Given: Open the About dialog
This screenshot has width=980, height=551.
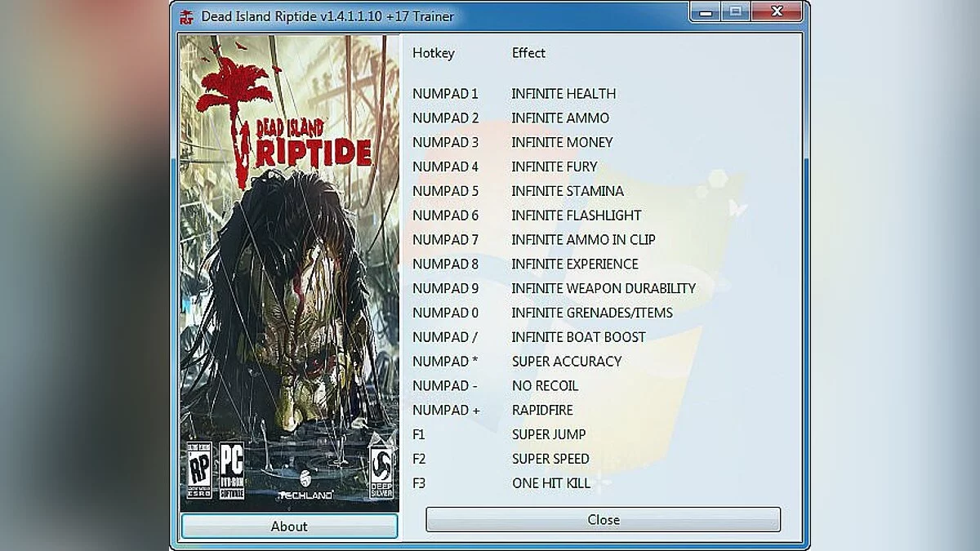Looking at the screenshot, I should pos(289,526).
